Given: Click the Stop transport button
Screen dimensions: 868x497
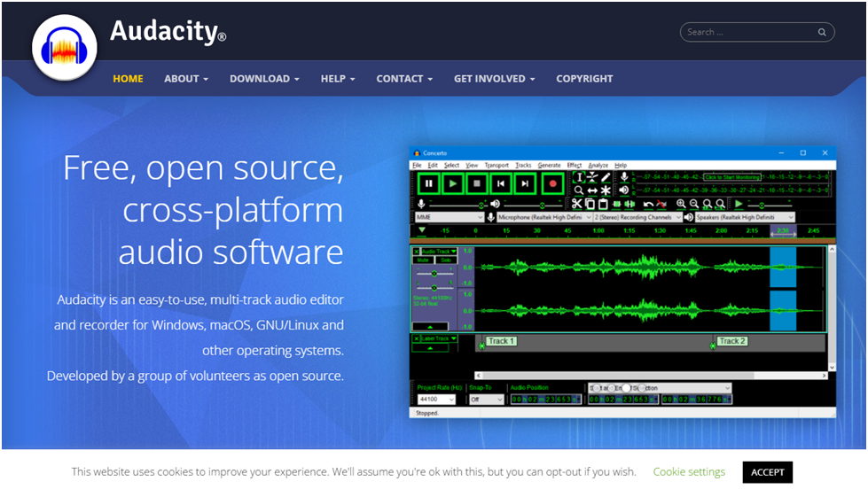Looking at the screenshot, I should coord(477,183).
